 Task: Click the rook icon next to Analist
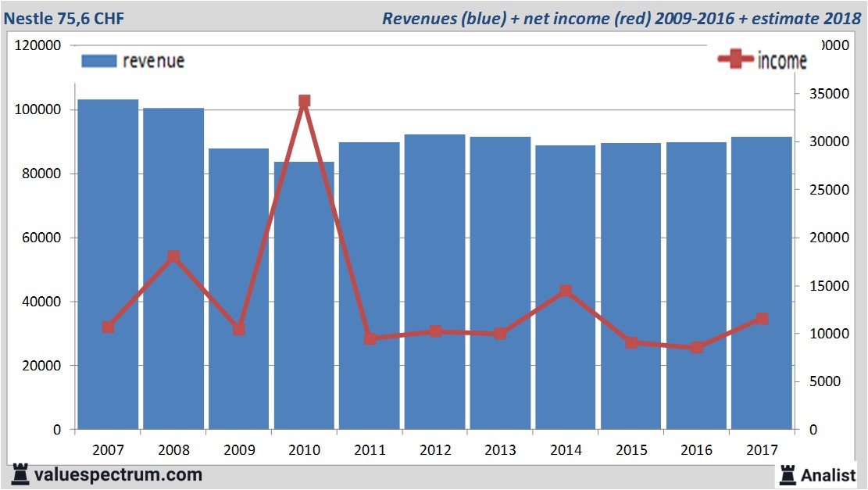click(x=788, y=475)
